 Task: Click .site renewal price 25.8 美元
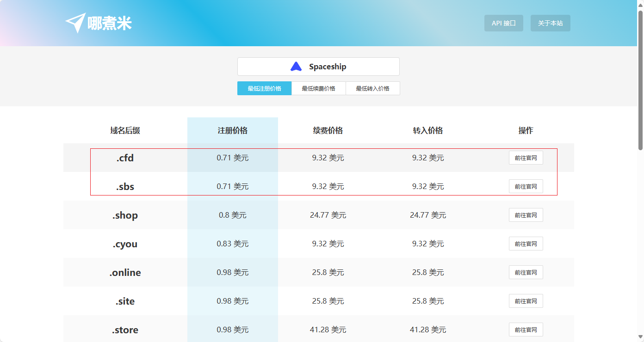pos(328,301)
